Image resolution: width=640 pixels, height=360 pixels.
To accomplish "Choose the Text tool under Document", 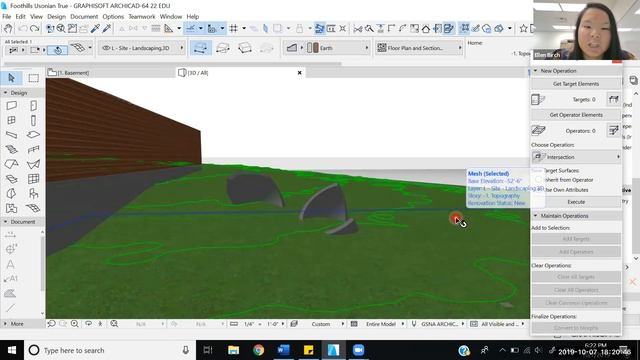I will (x=11, y=264).
